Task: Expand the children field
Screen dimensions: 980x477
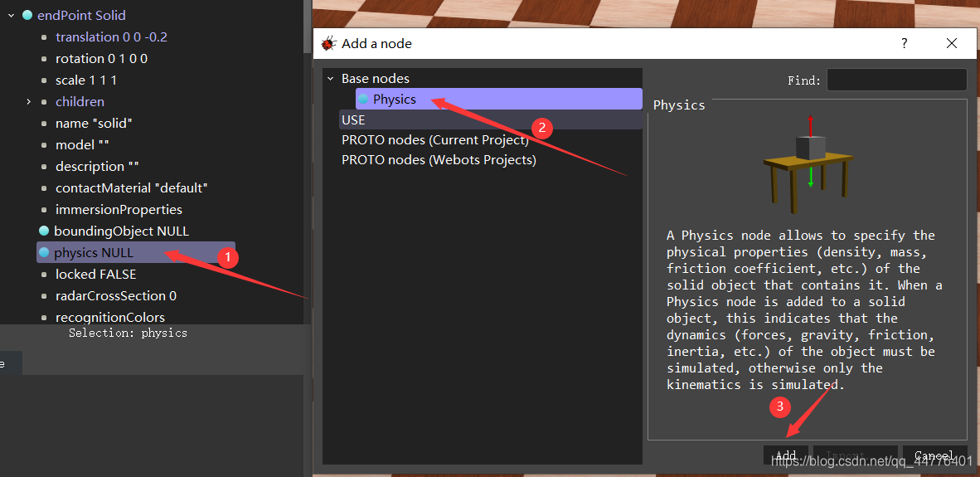Action: click(28, 101)
